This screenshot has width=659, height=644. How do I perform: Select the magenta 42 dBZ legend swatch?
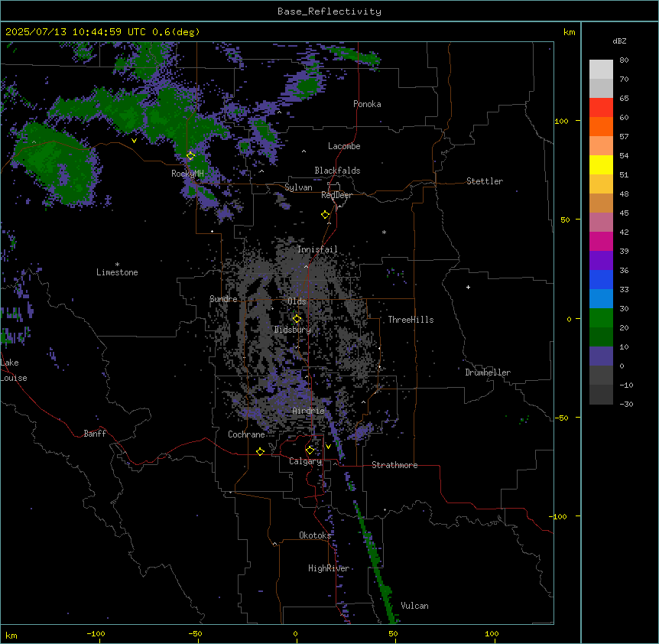click(x=601, y=241)
